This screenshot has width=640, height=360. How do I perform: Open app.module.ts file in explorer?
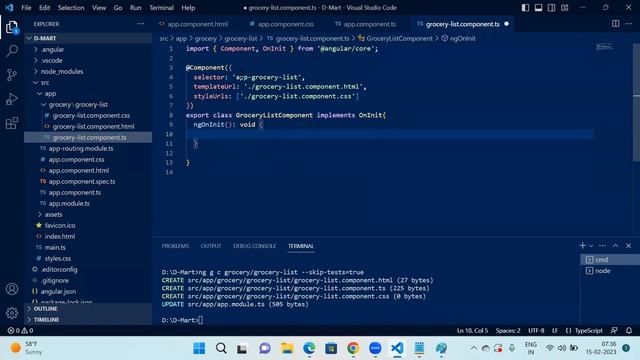[x=88, y=203]
